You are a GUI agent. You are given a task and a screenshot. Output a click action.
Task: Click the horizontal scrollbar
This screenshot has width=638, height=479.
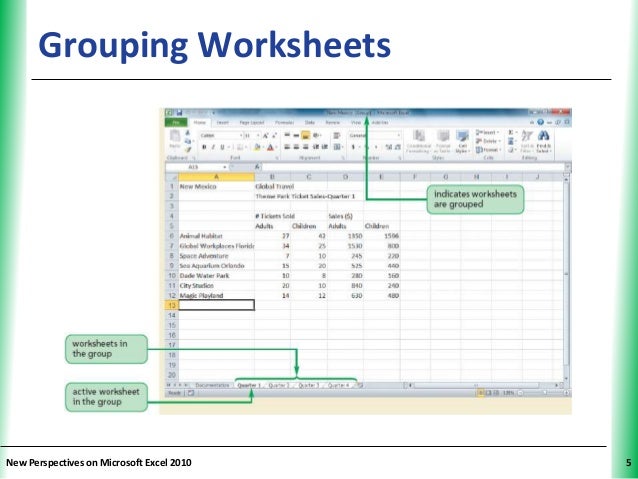(x=483, y=385)
